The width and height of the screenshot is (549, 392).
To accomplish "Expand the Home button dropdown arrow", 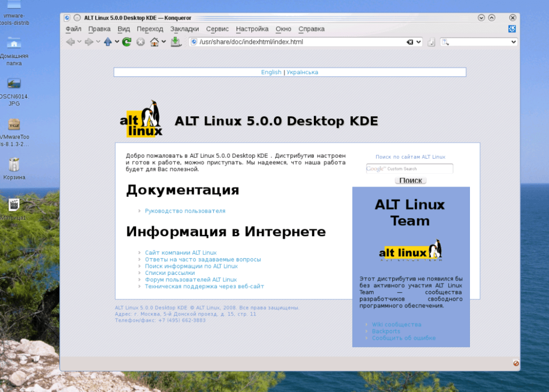I will pyautogui.click(x=164, y=42).
